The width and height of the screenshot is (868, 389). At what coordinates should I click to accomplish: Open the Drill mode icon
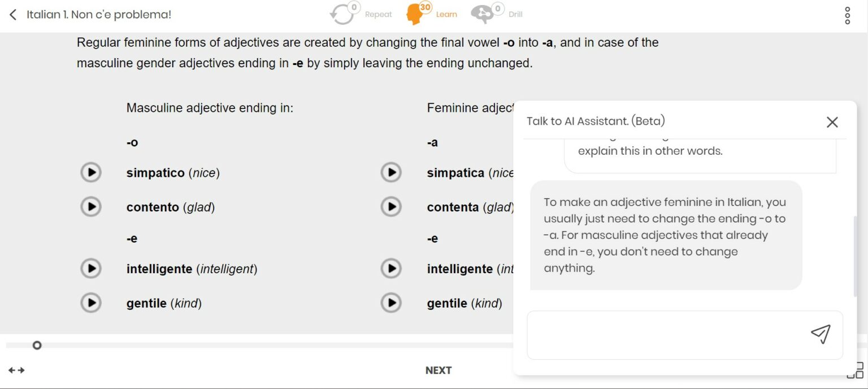pyautogui.click(x=483, y=12)
